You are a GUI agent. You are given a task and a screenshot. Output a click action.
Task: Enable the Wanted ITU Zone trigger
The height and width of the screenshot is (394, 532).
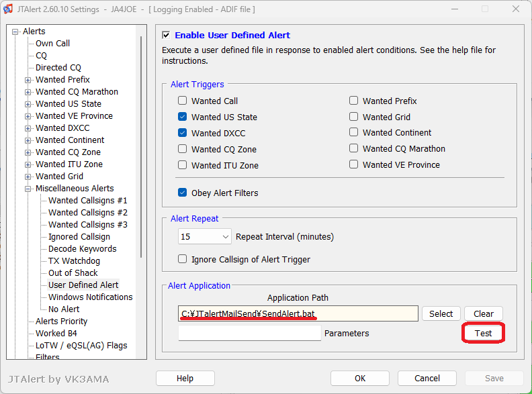(182, 165)
